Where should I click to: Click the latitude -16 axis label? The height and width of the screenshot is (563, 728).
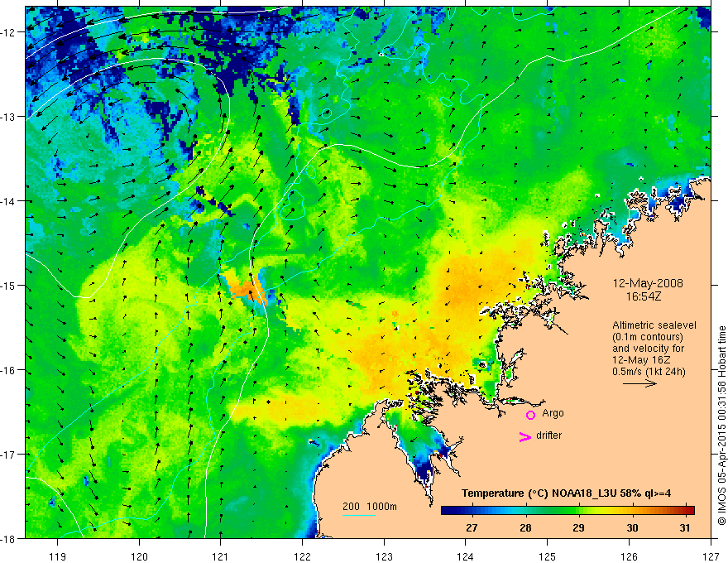pyautogui.click(x=8, y=370)
